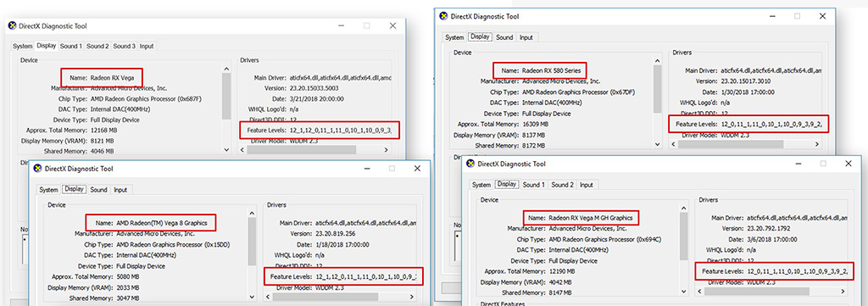
Task: Click shared memory value 8147 MB
Action: click(560, 292)
